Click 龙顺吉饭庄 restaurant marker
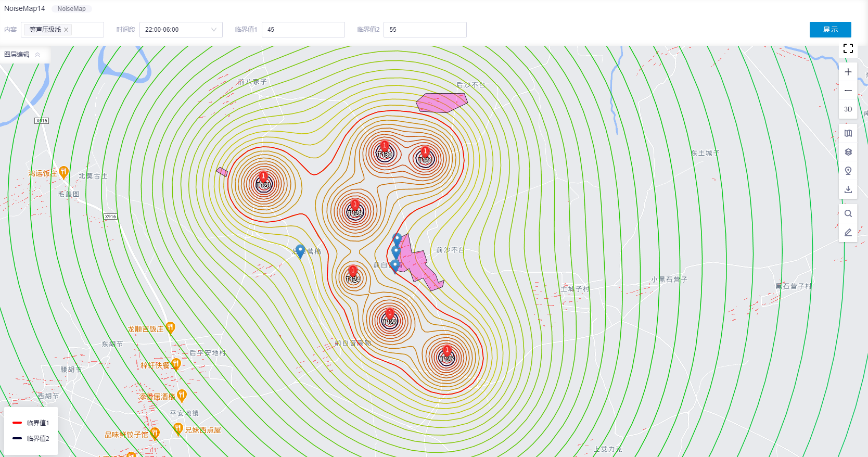Image resolution: width=868 pixels, height=457 pixels. point(170,328)
